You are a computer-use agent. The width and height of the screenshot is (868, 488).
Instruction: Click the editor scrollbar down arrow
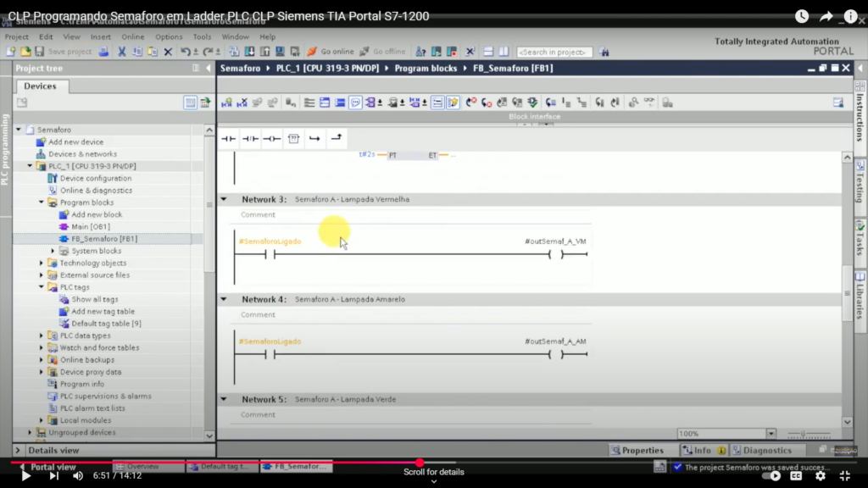tap(848, 422)
